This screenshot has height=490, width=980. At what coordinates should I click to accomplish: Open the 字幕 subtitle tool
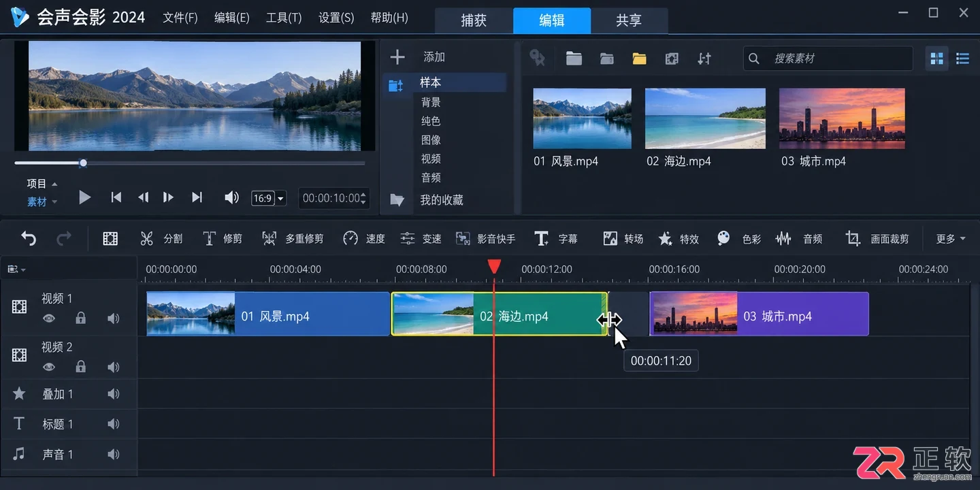tap(555, 238)
